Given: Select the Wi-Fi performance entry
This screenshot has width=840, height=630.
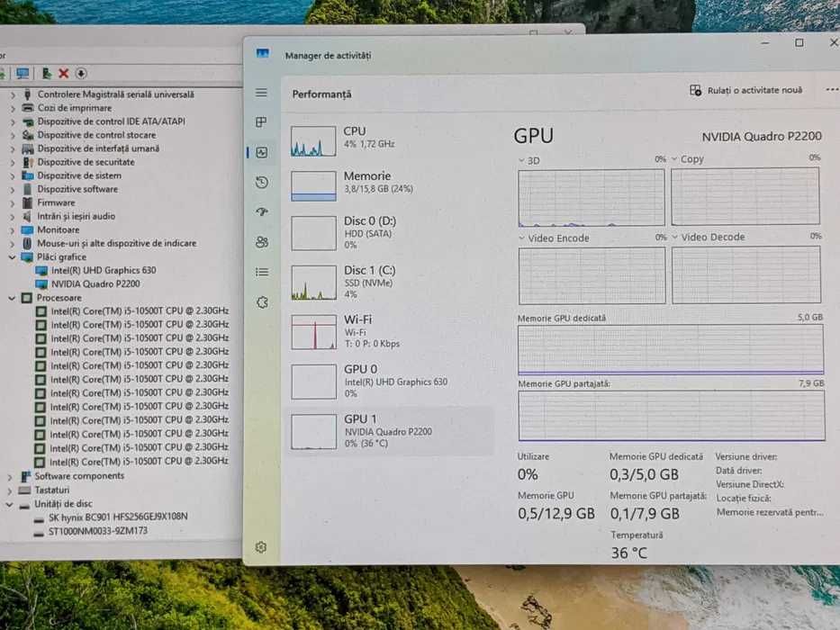Looking at the screenshot, I should coord(391,331).
